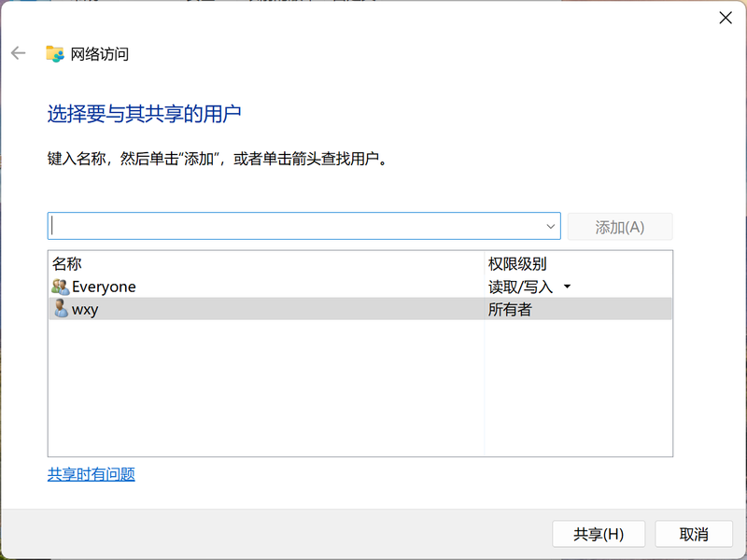Image resolution: width=747 pixels, height=560 pixels.
Task: Click the 网络访问 shared folder icon
Action: [x=55, y=54]
